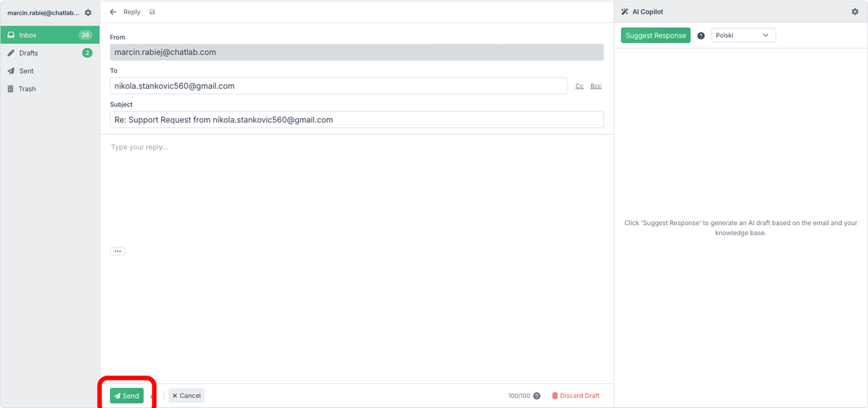Click the Subject field
Viewport: 868px width, 408px height.
(357, 119)
